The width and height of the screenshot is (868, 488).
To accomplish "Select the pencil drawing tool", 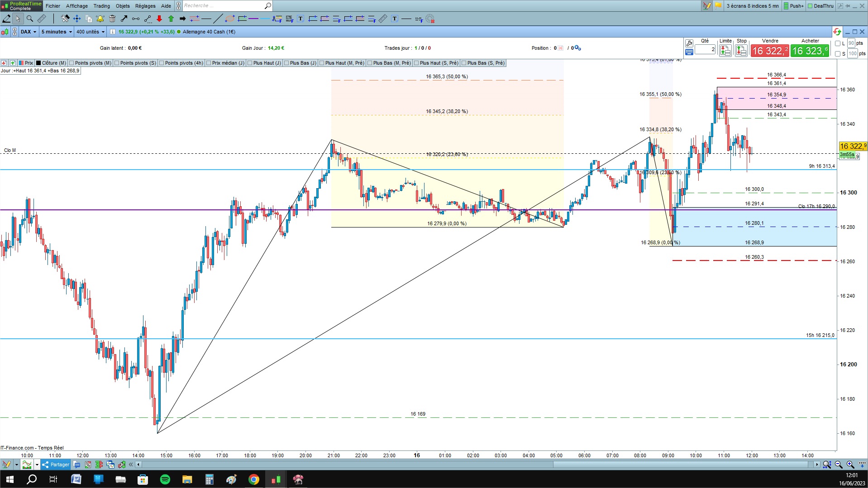I will [x=6, y=19].
